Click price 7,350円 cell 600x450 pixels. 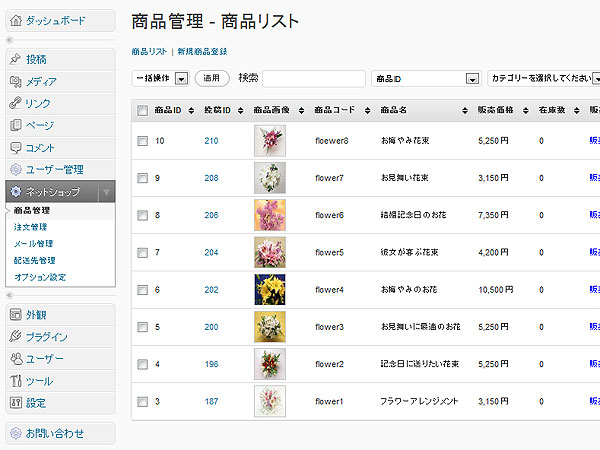[493, 215]
